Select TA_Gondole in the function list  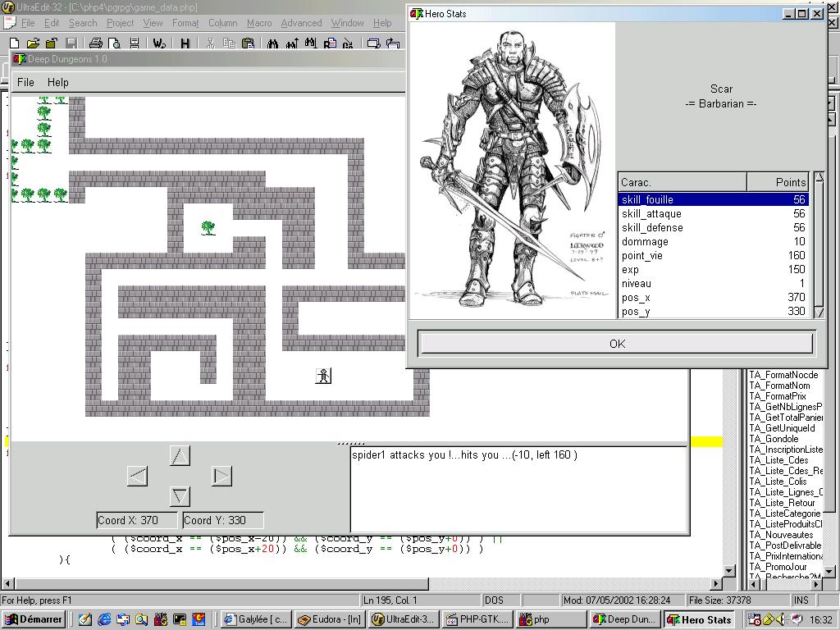click(x=773, y=439)
